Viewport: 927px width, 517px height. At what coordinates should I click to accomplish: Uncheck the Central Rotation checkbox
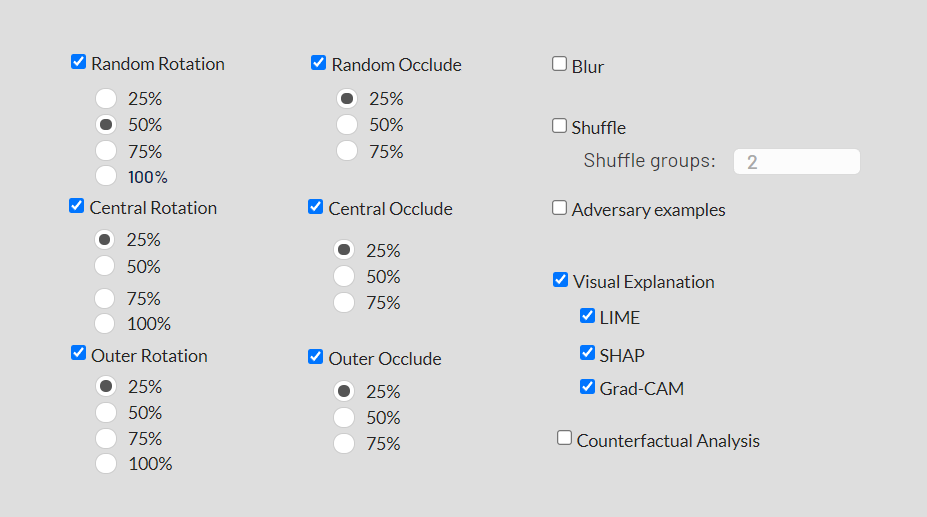[x=77, y=206]
